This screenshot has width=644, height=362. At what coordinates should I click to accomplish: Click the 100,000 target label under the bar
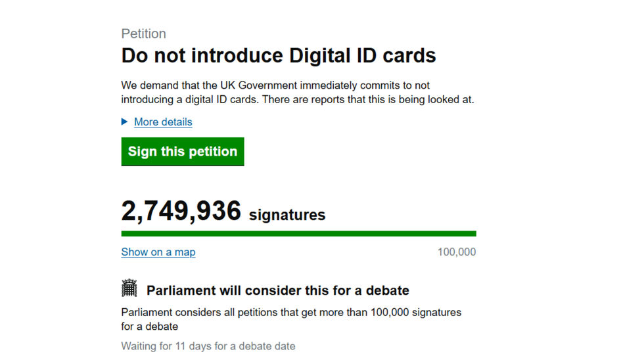457,252
